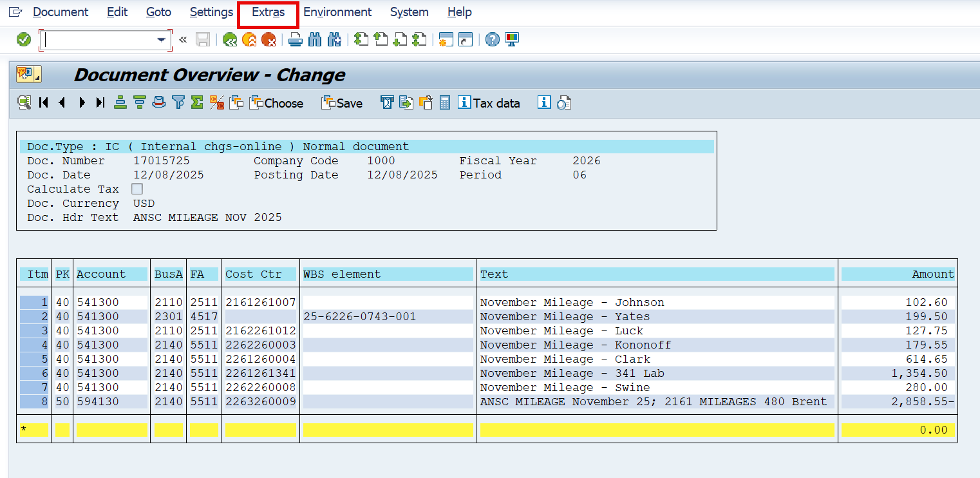Open Tax data
980x478 pixels.
489,102
